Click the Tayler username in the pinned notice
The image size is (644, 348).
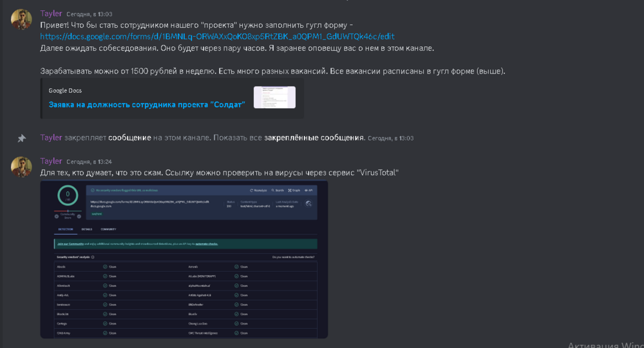click(51, 138)
